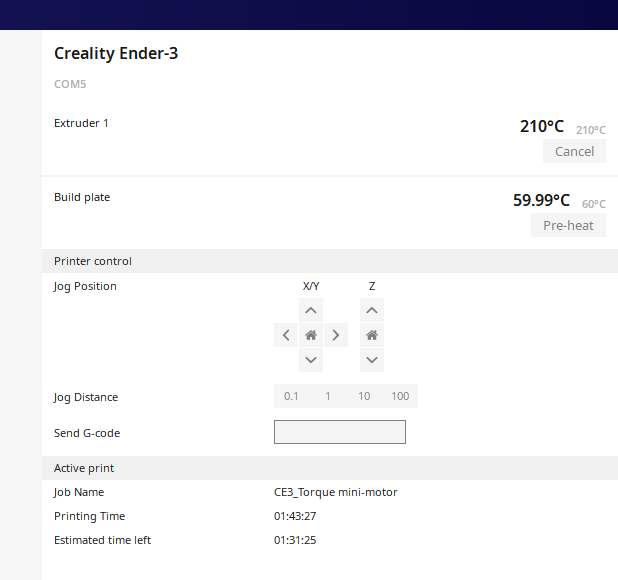
Task: Raise the Z axis with up arrow
Action: pyautogui.click(x=372, y=311)
